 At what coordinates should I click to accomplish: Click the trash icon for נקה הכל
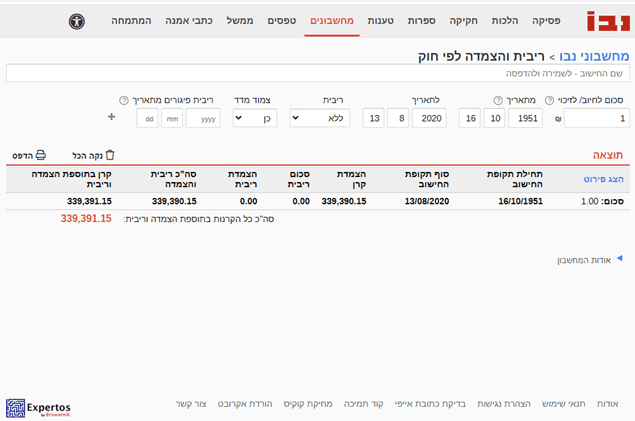(110, 155)
